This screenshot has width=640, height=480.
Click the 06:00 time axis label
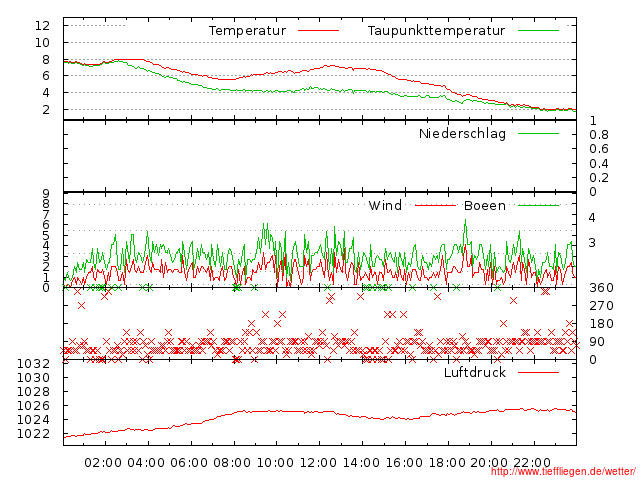(x=189, y=463)
